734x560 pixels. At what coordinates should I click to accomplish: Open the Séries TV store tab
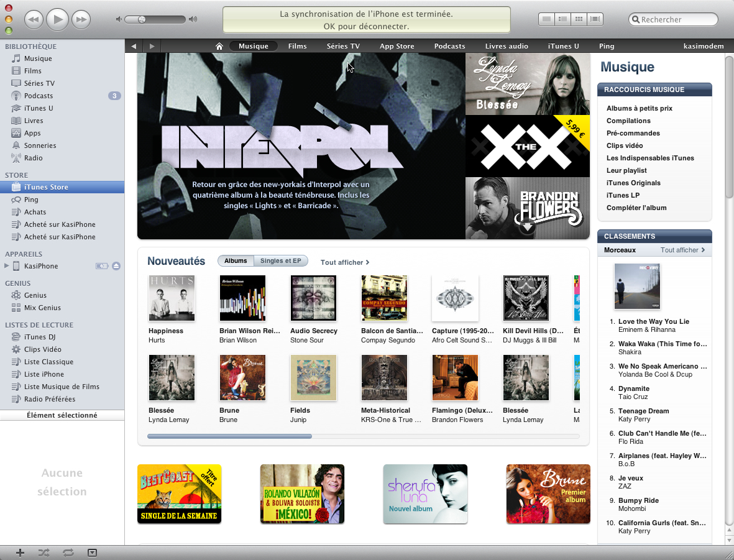coord(343,46)
